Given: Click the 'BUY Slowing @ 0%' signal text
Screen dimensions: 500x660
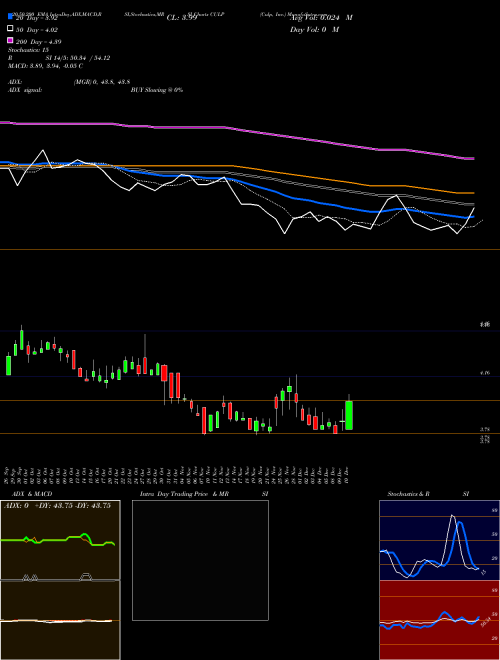Looking at the screenshot, I should point(157,90).
